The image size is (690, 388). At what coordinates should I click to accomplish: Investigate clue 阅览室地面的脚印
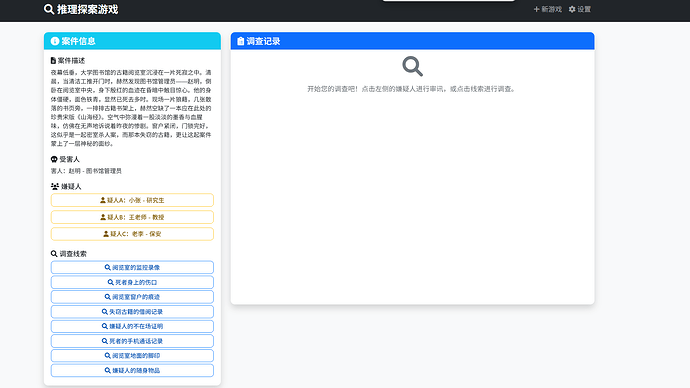click(132, 355)
